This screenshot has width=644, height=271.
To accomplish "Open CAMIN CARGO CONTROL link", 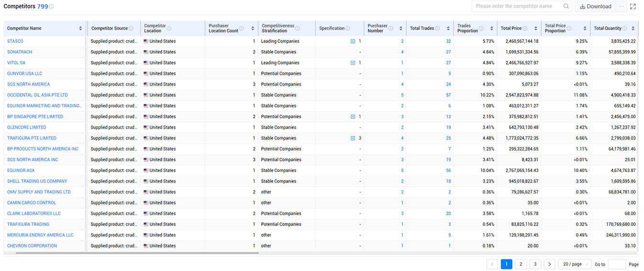I will coord(32,203).
